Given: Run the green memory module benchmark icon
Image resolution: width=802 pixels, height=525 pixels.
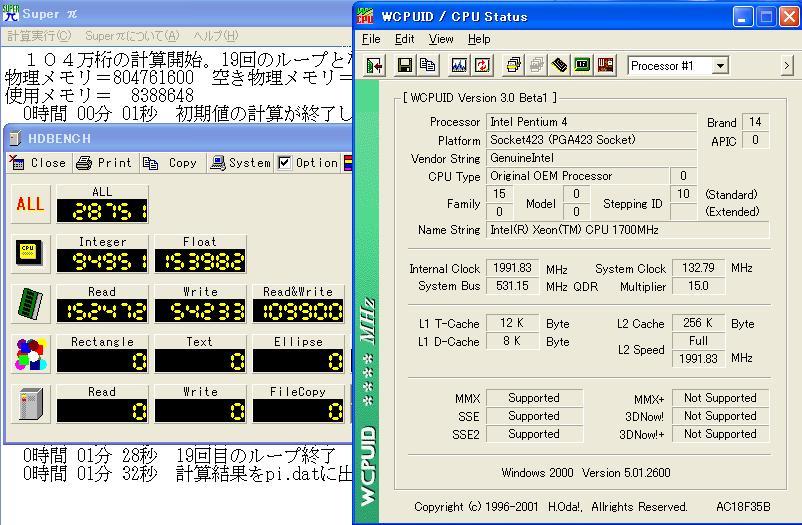Looking at the screenshot, I should click(x=31, y=304).
